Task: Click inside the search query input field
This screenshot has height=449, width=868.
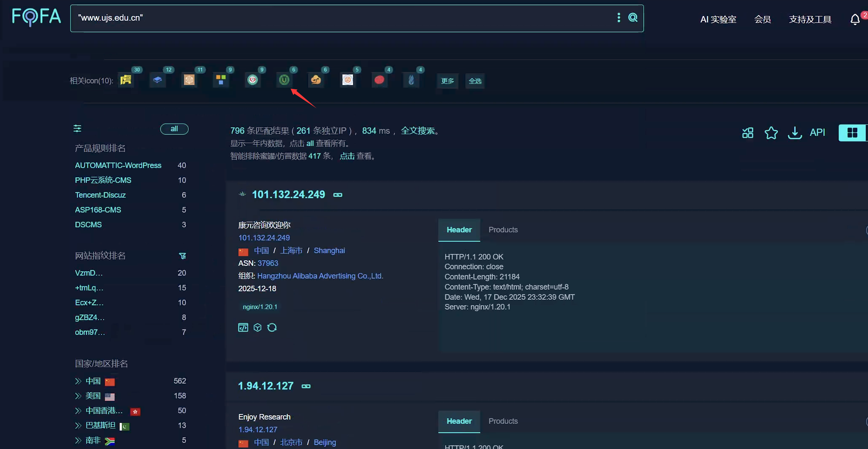Action: (x=337, y=18)
